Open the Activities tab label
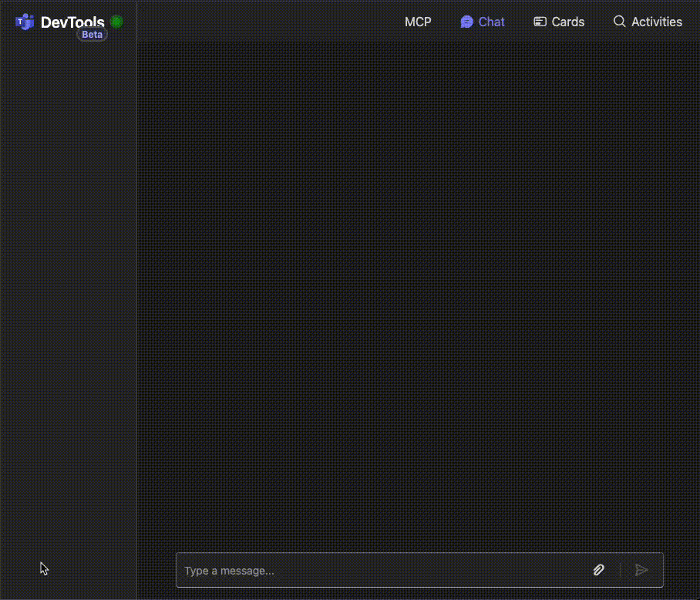 click(656, 22)
